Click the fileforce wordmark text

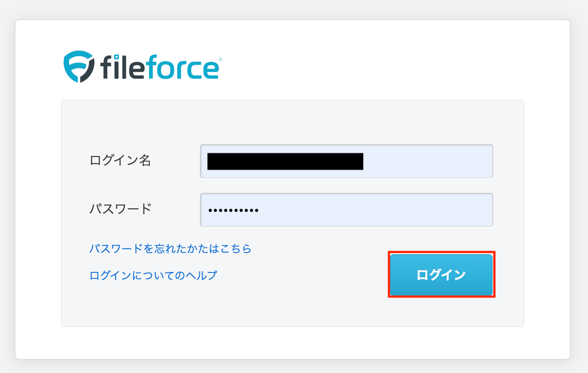(159, 67)
